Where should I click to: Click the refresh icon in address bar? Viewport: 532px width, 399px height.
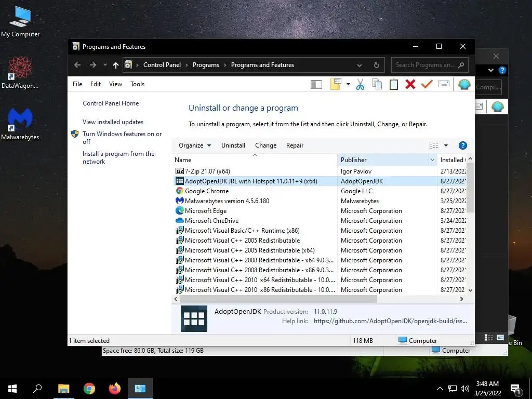click(x=376, y=65)
